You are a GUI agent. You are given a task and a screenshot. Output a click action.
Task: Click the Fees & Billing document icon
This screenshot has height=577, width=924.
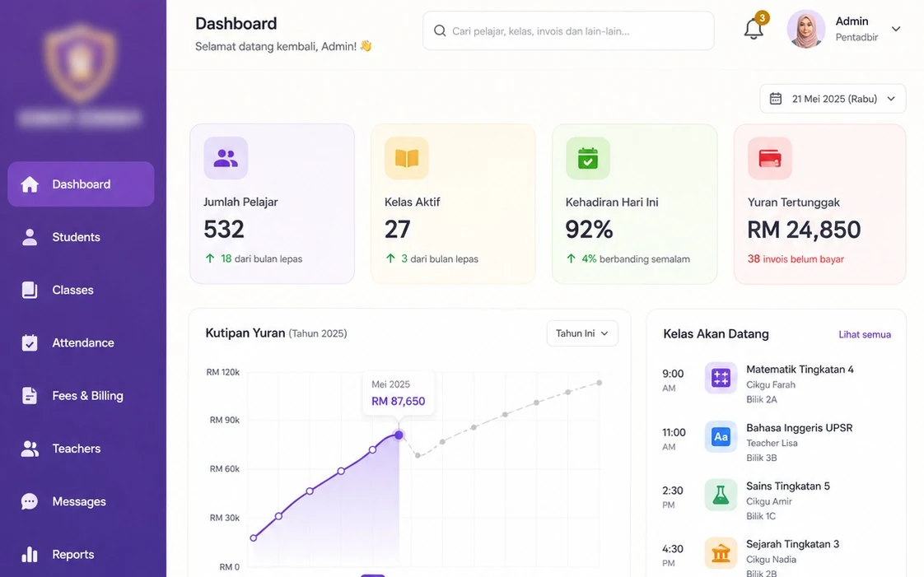pyautogui.click(x=30, y=396)
